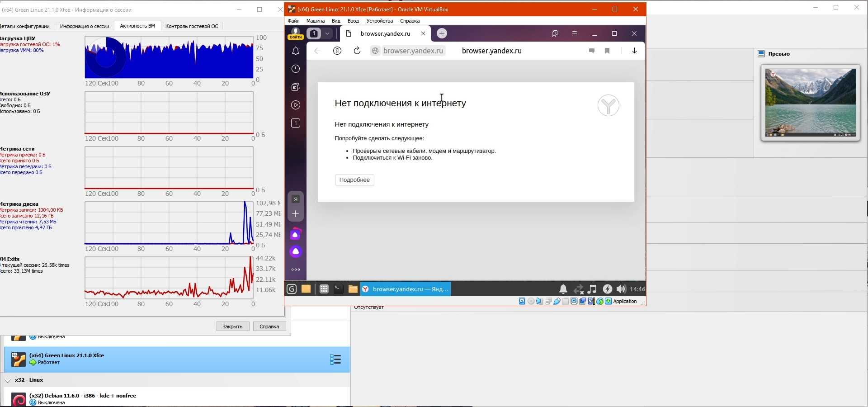The image size is (868, 407).
Task: Open the Справка menu in VM window
Action: coord(410,21)
